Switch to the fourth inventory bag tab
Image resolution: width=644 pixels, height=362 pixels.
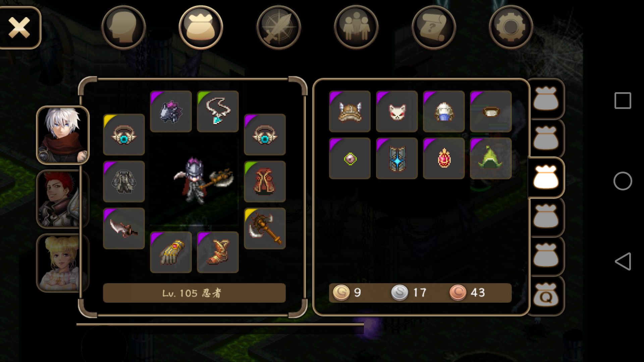546,217
